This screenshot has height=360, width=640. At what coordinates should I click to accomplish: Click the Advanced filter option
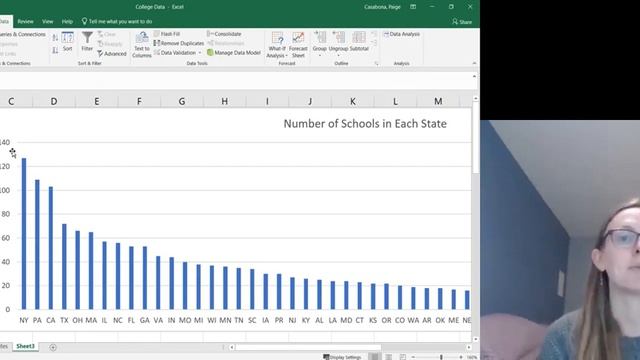pyautogui.click(x=112, y=53)
